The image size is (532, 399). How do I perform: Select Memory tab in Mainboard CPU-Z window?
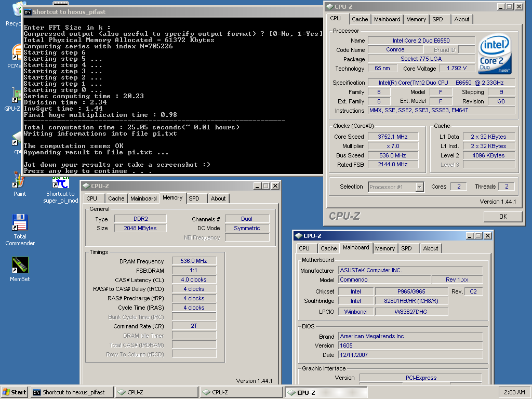385,248
